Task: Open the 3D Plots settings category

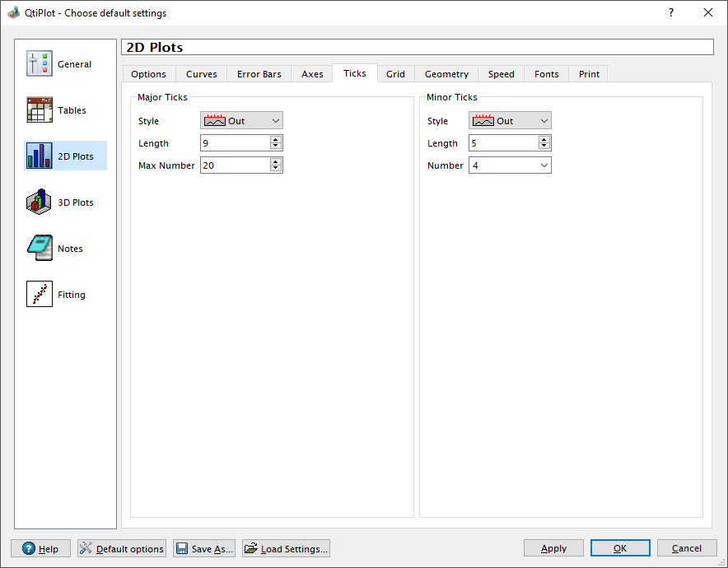Action: coord(40,203)
